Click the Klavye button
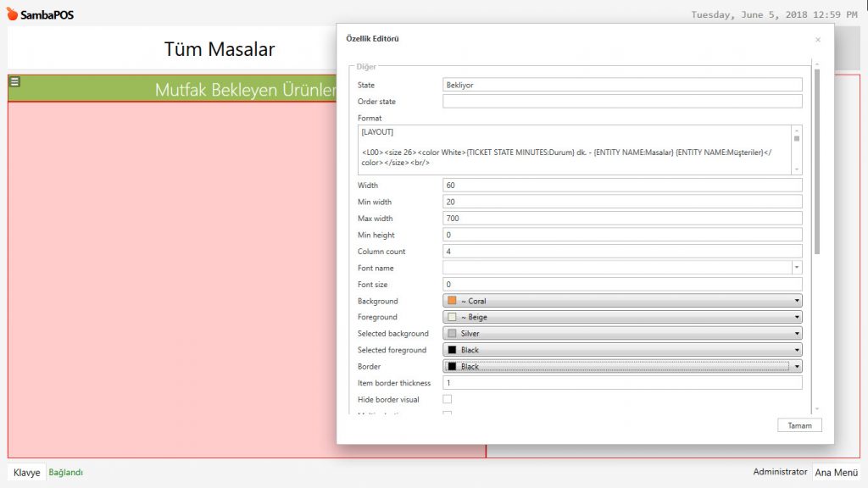Viewport: 868px width, 488px height. click(26, 473)
